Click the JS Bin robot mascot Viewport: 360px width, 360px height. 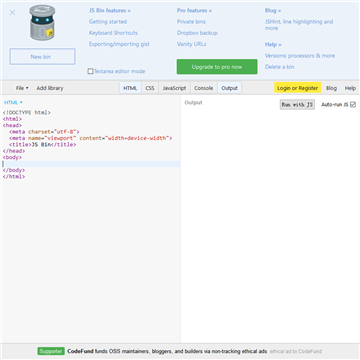[x=42, y=23]
